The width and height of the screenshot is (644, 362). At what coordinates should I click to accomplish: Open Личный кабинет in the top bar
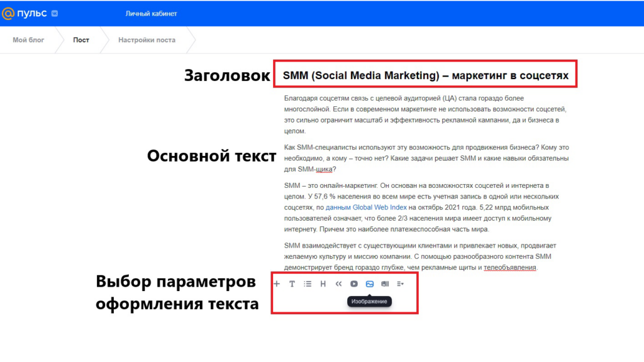tap(151, 13)
